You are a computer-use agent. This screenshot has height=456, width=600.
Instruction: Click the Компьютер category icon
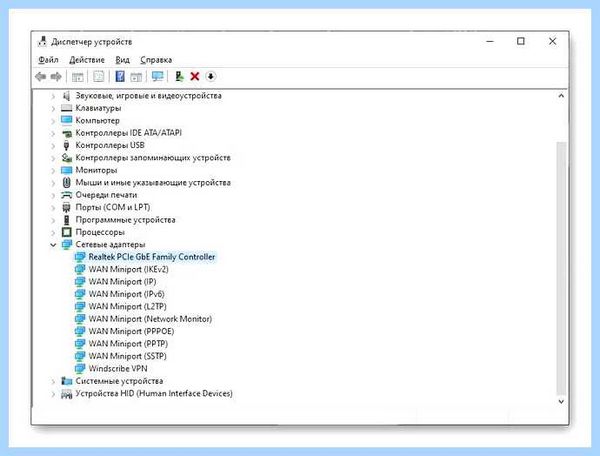pyautogui.click(x=67, y=120)
